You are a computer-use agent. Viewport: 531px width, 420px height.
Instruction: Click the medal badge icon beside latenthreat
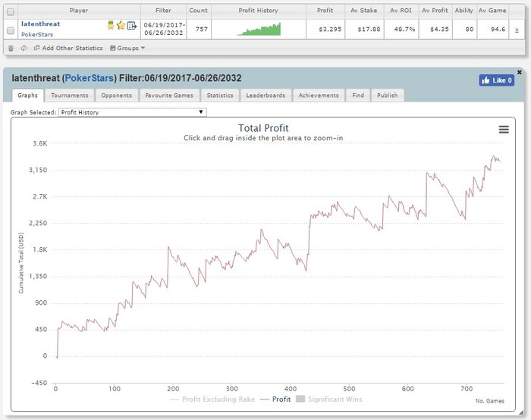pos(111,25)
